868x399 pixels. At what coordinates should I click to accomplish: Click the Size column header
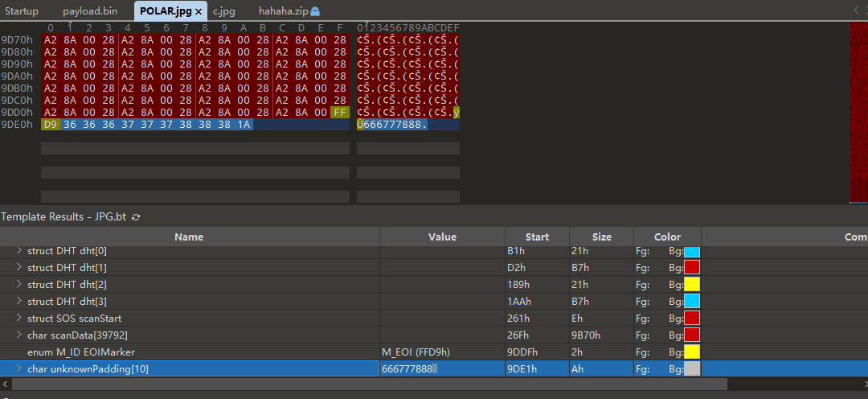click(601, 237)
